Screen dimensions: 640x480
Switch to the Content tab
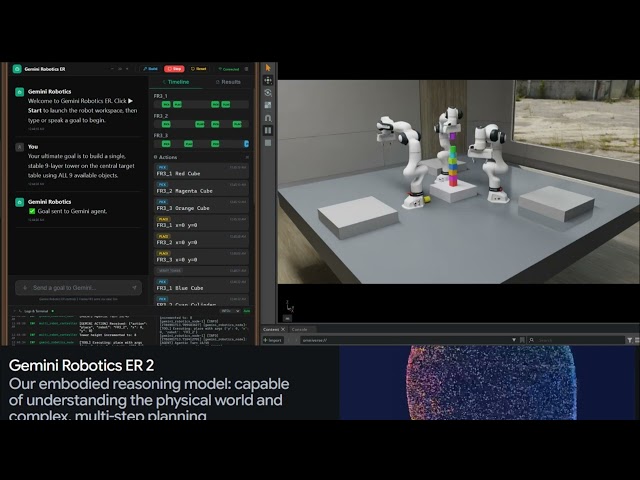271,329
